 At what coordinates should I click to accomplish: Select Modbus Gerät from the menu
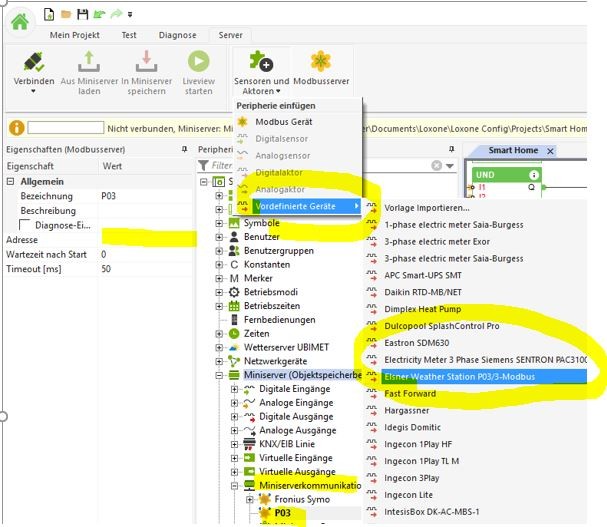[x=283, y=121]
